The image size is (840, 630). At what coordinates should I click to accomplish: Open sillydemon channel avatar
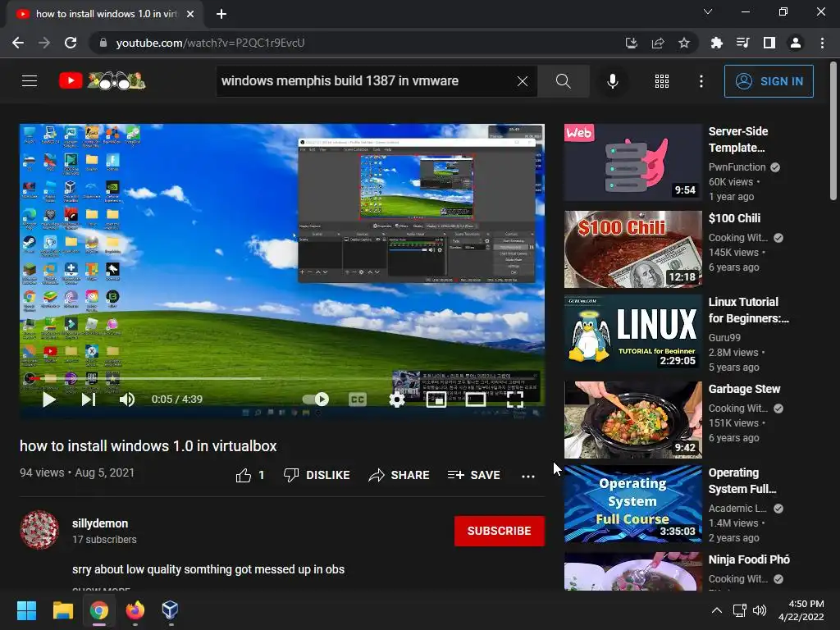pyautogui.click(x=39, y=531)
